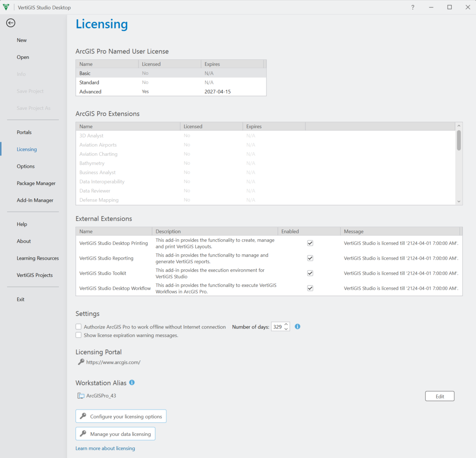Select the Bathymetry extension row
476x458 pixels.
click(x=265, y=163)
